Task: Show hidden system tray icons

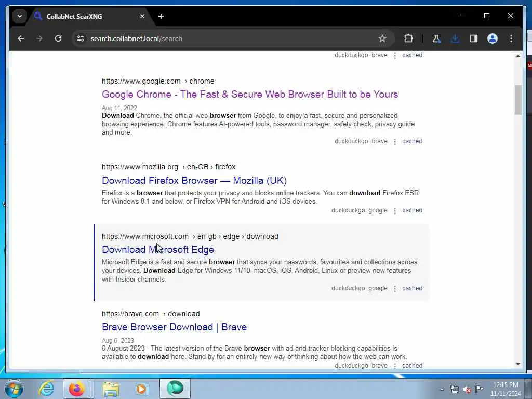Action: [x=442, y=390]
